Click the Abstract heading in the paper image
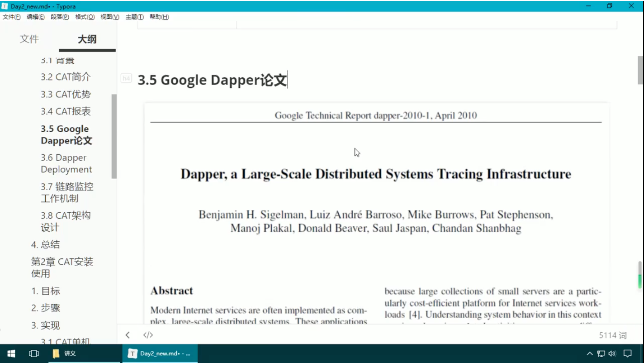The width and height of the screenshot is (644, 363). [171, 291]
